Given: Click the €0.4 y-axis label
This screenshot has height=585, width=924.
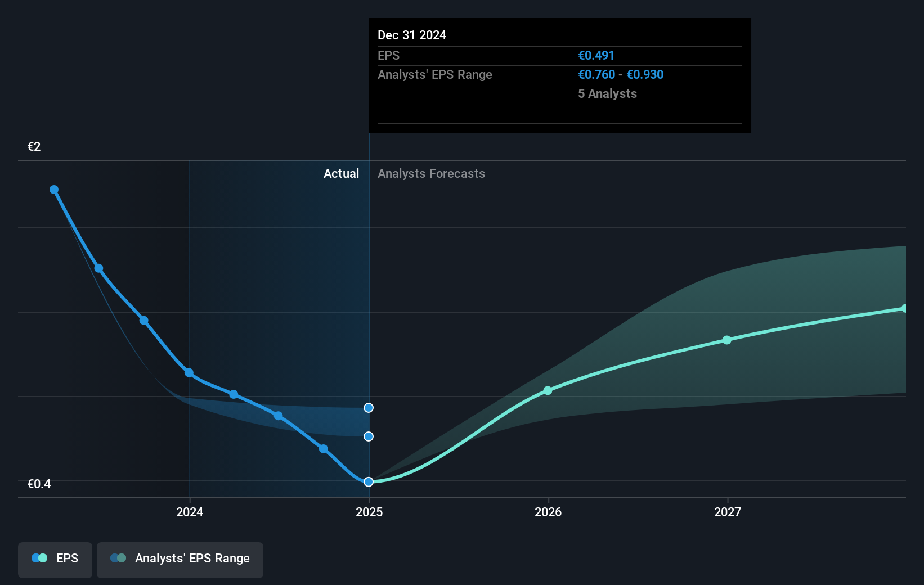Looking at the screenshot, I should [39, 484].
